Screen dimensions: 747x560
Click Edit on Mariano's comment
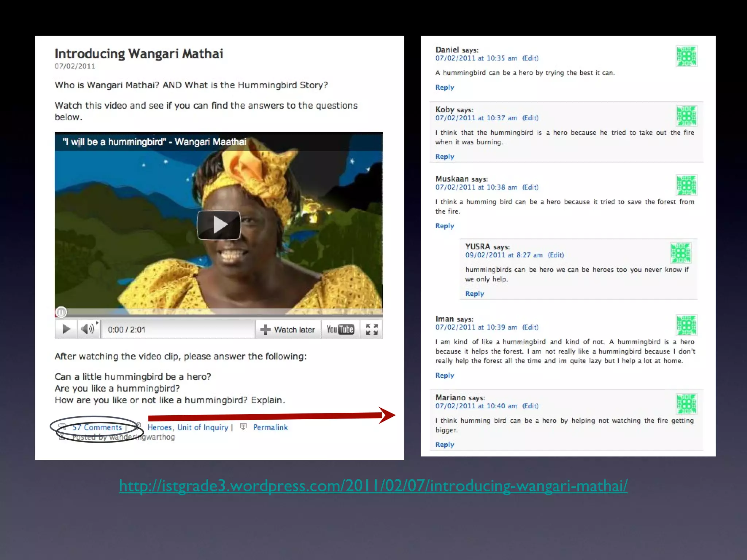click(530, 406)
